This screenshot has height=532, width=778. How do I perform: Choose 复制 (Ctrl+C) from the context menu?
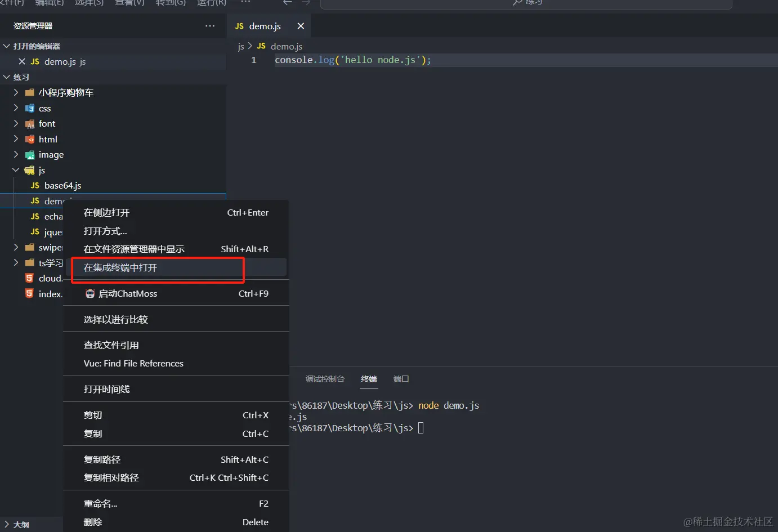pyautogui.click(x=176, y=433)
